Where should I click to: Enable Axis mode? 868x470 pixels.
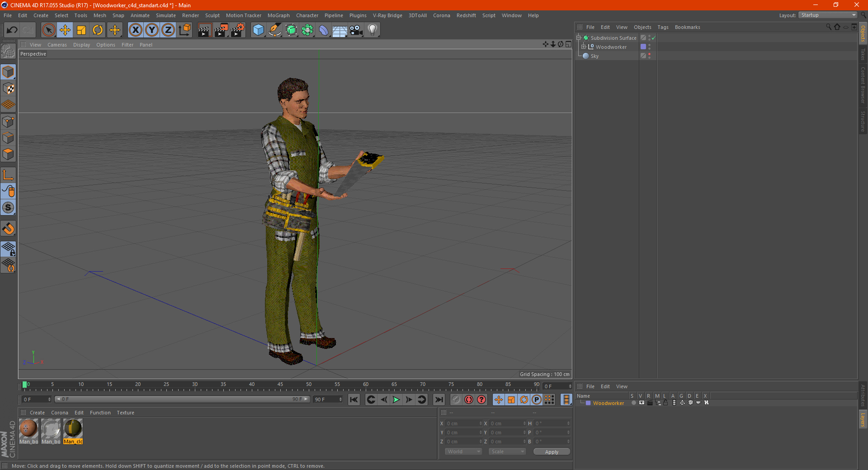click(x=8, y=175)
